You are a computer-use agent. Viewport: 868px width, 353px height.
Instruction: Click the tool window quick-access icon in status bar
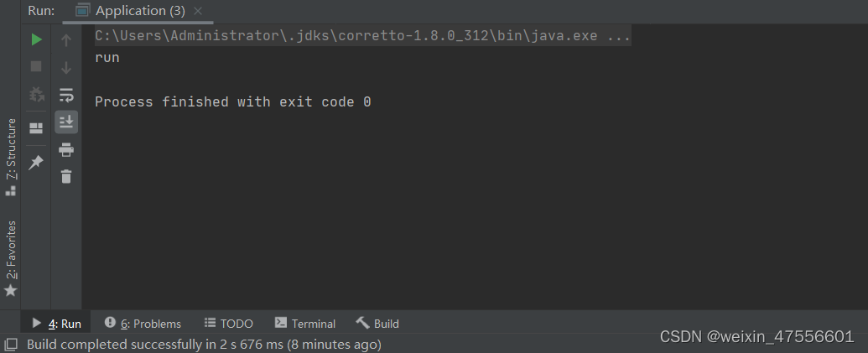click(x=11, y=344)
